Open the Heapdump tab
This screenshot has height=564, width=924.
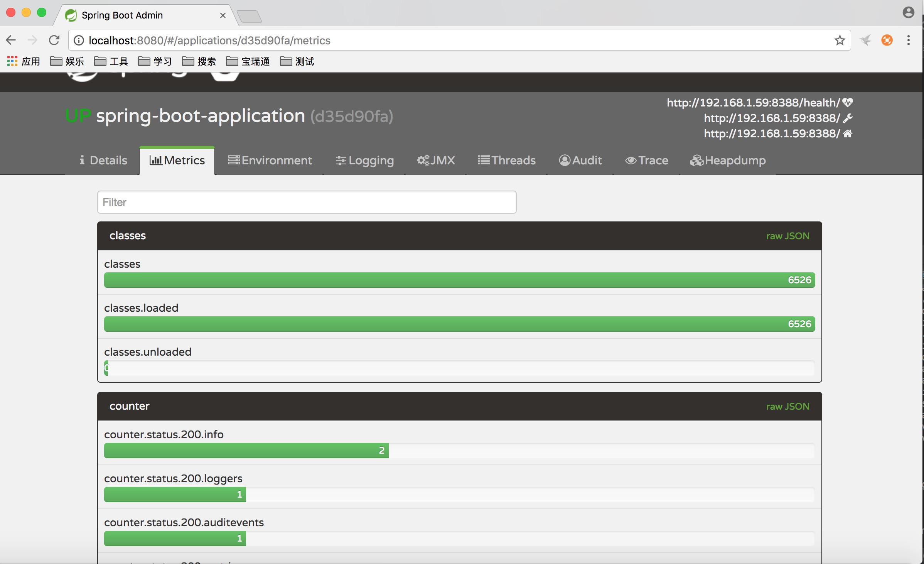point(727,160)
